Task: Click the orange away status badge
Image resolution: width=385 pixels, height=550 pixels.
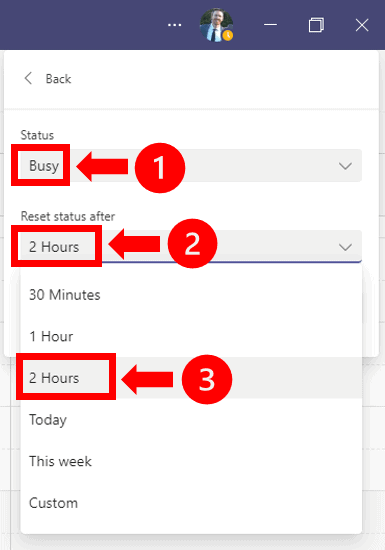Action: point(228,35)
